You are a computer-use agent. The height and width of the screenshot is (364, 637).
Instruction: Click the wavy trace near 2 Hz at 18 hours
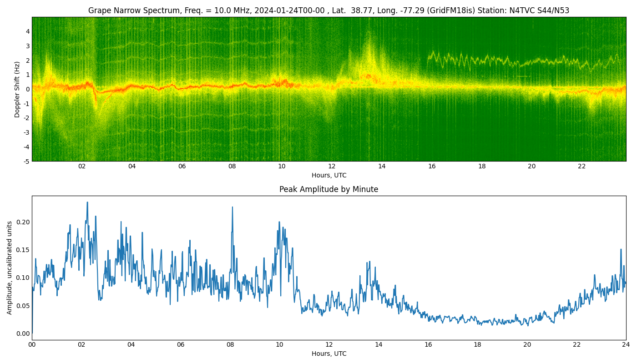point(482,61)
